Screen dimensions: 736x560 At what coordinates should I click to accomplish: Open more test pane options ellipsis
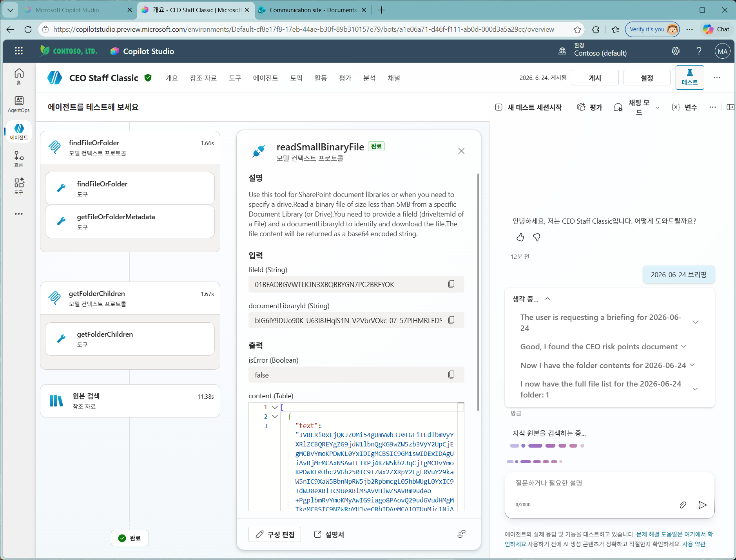click(x=712, y=107)
